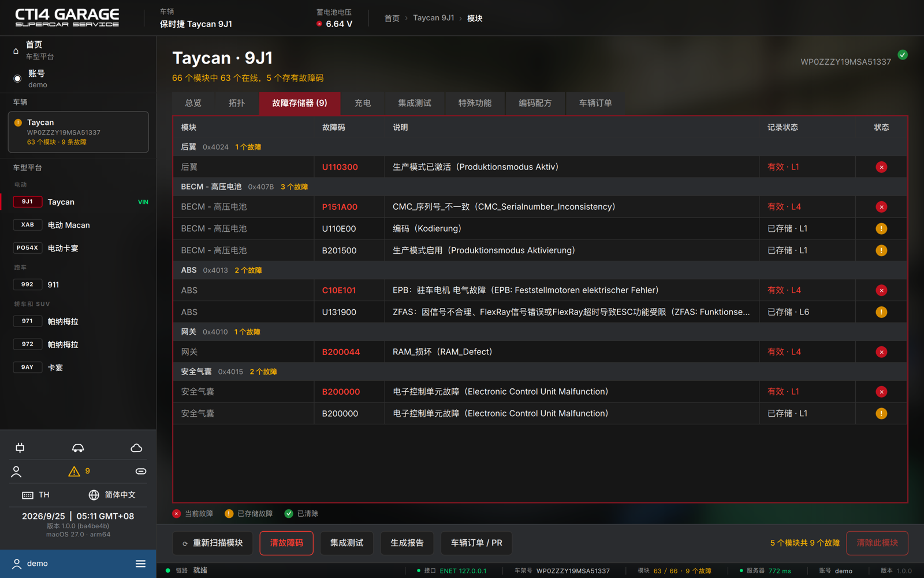Open the 编码配方 tab
924x578 pixels.
[x=535, y=103]
